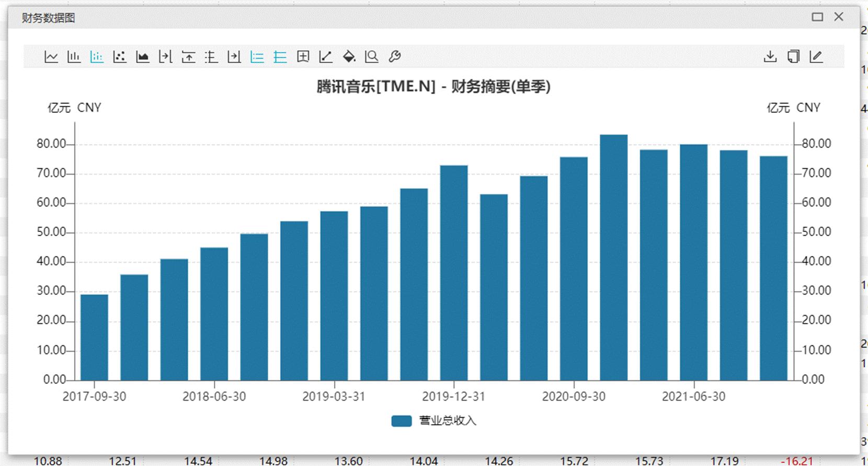Click the blue 营业总收入 legend color swatch
Viewport: 868px width, 466px height.
point(402,421)
